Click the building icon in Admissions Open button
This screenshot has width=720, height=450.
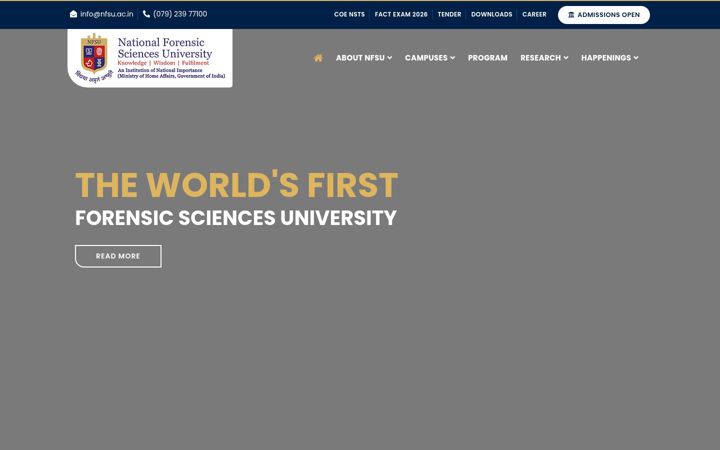pos(571,15)
